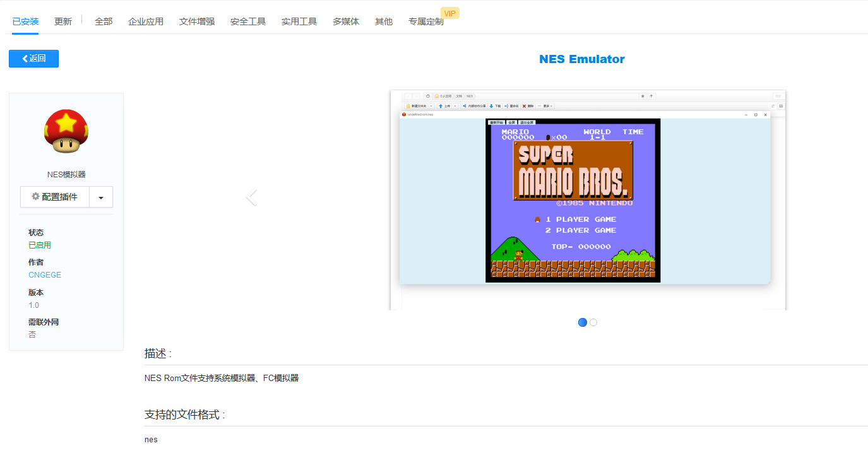Click the 配置插件 button
Viewport: 868px width, 470px height.
[x=55, y=197]
